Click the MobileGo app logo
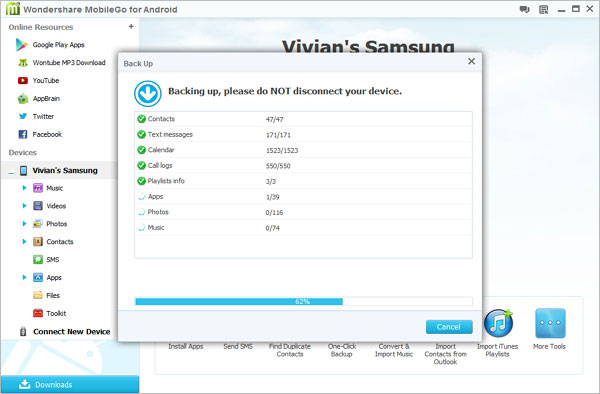Viewport: 600px width, 394px height. (13, 8)
